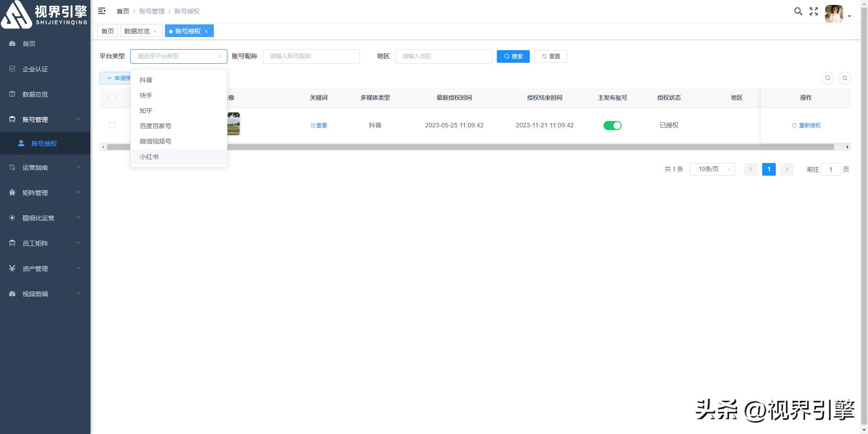Image resolution: width=868 pixels, height=434 pixels.
Task: Disable the 主发布账号 green toggle
Action: pos(613,125)
